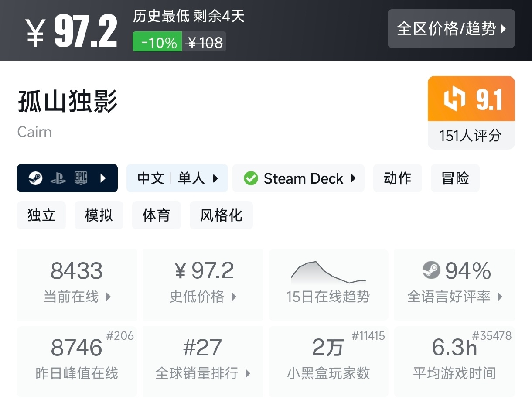The height and width of the screenshot is (403, 532).
Task: Click the Steam platform icon
Action: 35,178
